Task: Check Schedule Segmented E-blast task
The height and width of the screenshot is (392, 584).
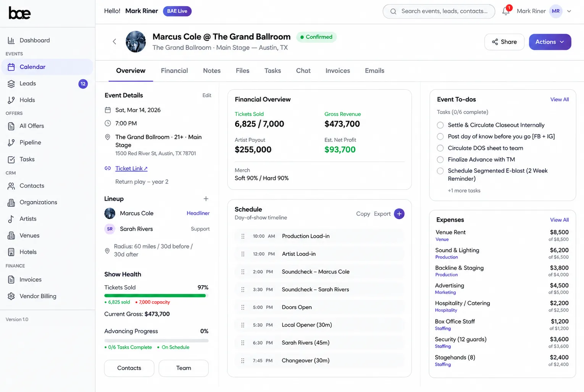Action: point(440,171)
